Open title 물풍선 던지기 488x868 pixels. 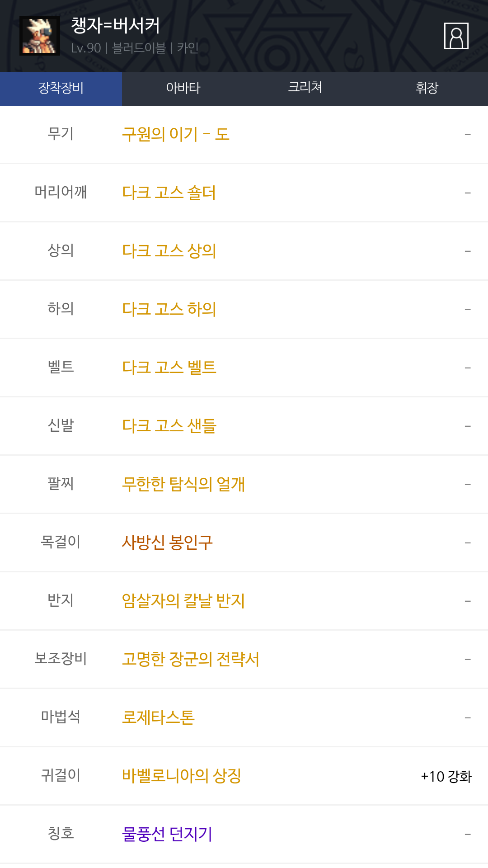[x=167, y=834]
